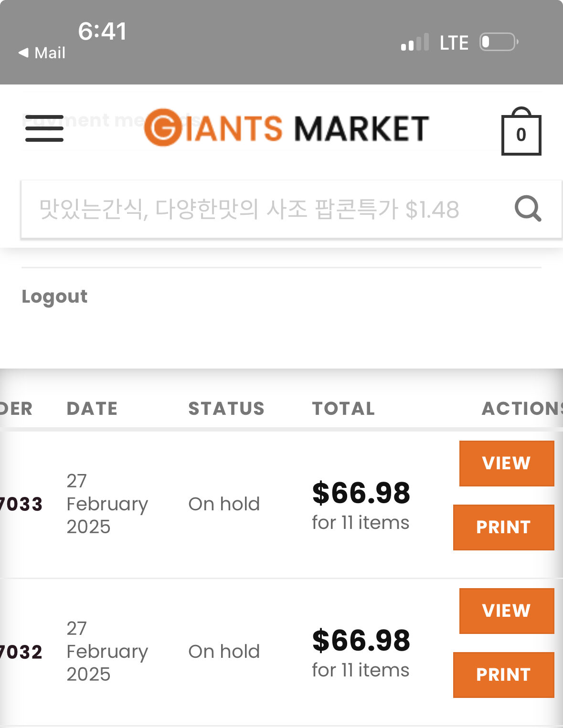The height and width of the screenshot is (728, 563).
Task: Tap the search magnifier icon
Action: [x=528, y=209]
